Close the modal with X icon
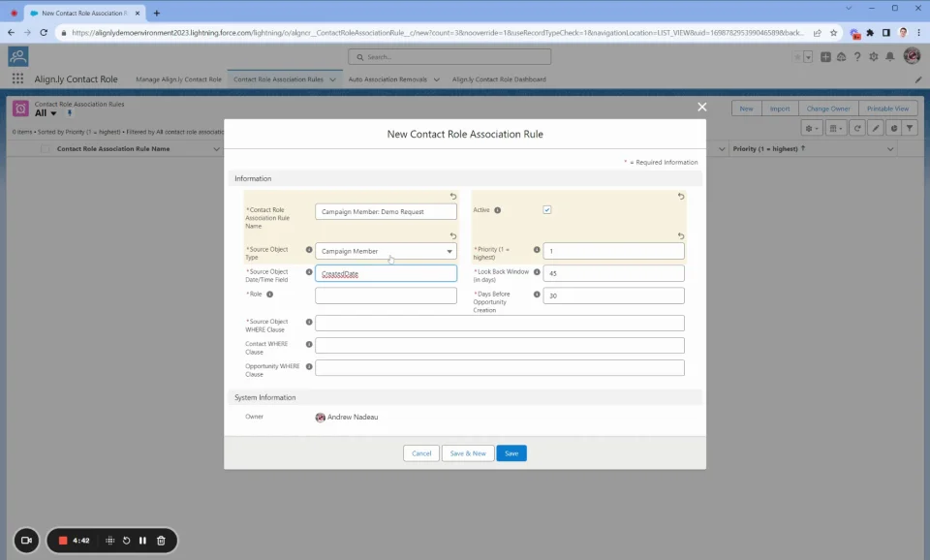Viewport: 930px width, 560px height. 701,107
